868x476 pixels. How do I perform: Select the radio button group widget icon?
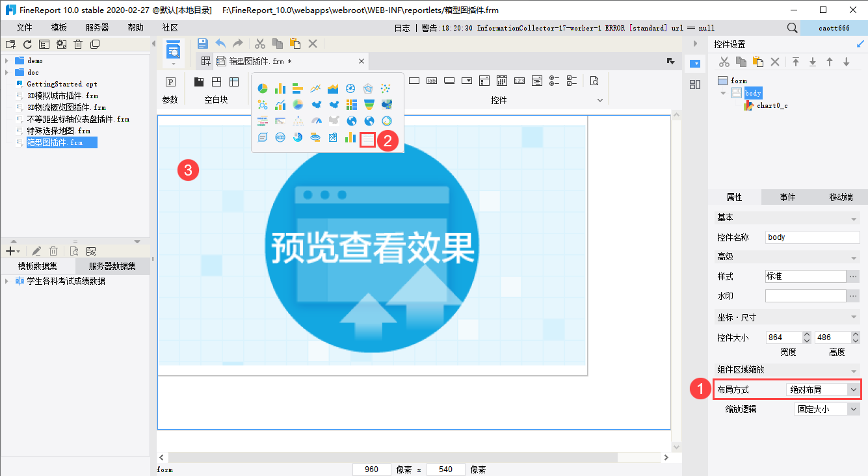554,81
